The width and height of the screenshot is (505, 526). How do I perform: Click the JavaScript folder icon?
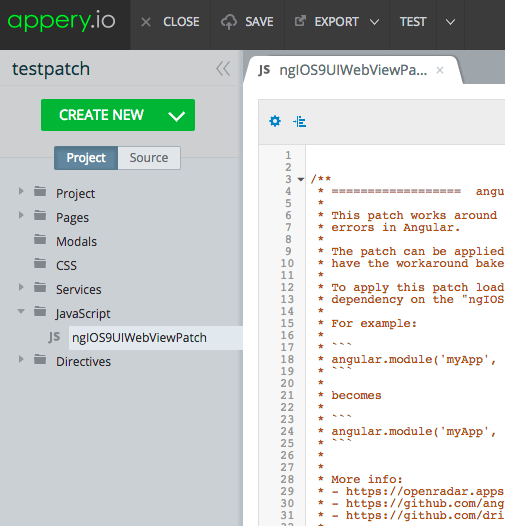coord(40,312)
